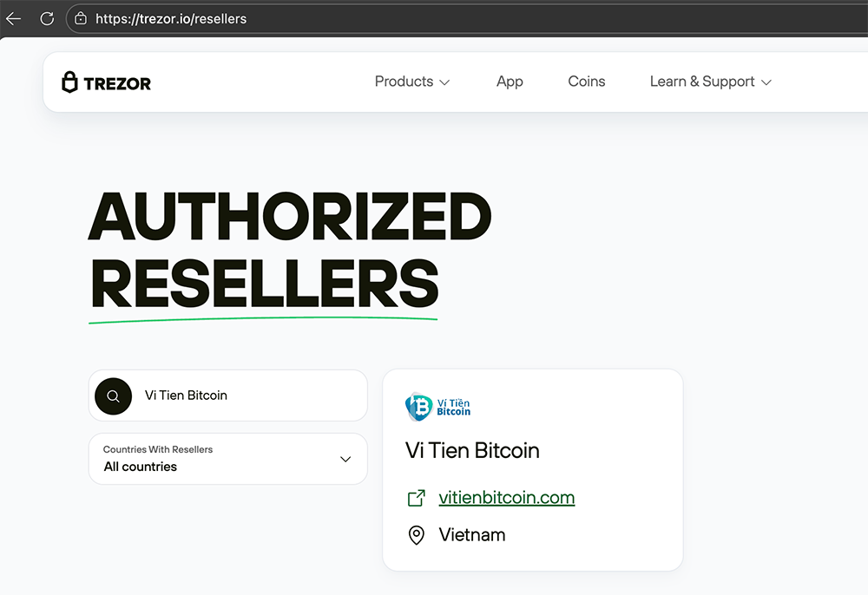Open the vitienbitcoin.com link
Screen dimensions: 868x595
[507, 498]
